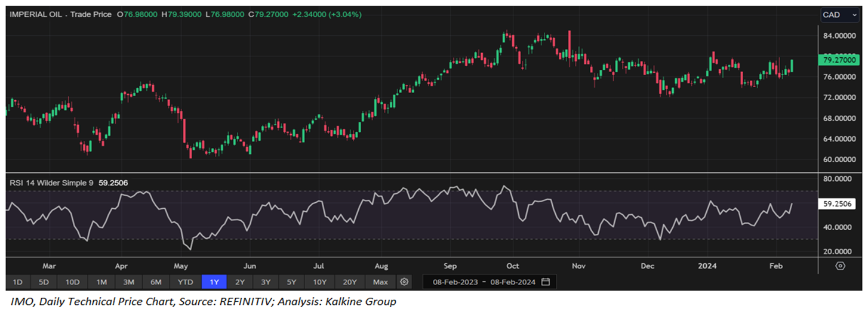Click the calendar icon in date range
Viewport: 868px width, 309px height.
545,282
